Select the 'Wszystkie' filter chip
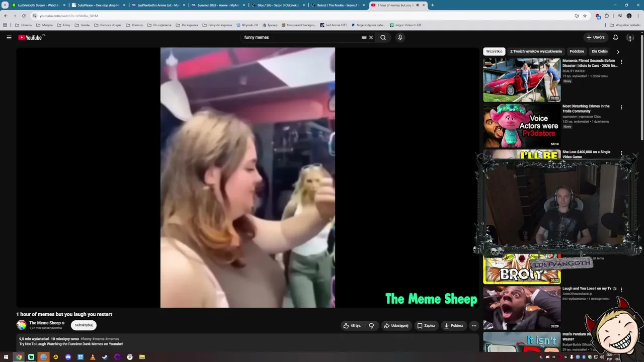644x362 pixels. pos(494,51)
